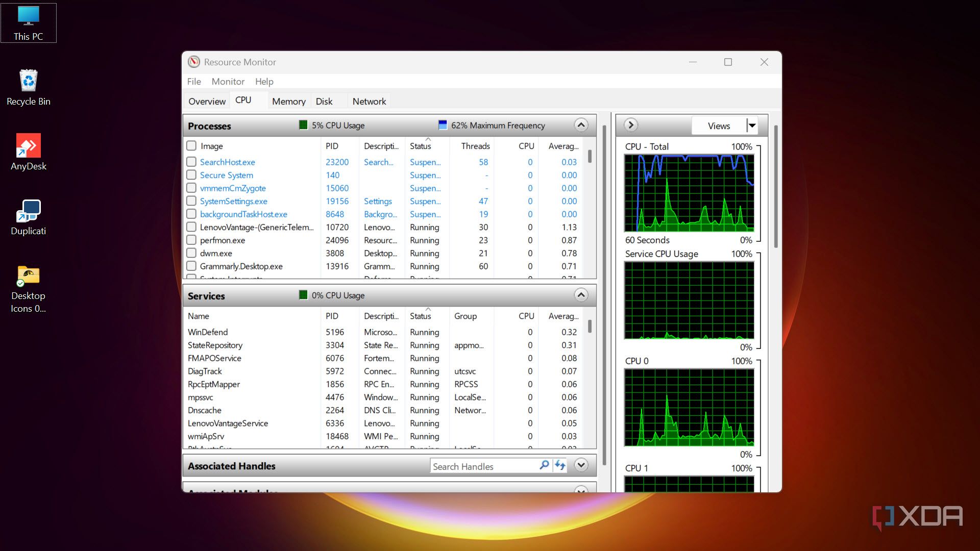Viewport: 980px width, 551px height.
Task: Check the SearchHost.exe process checkbox
Action: pos(191,162)
